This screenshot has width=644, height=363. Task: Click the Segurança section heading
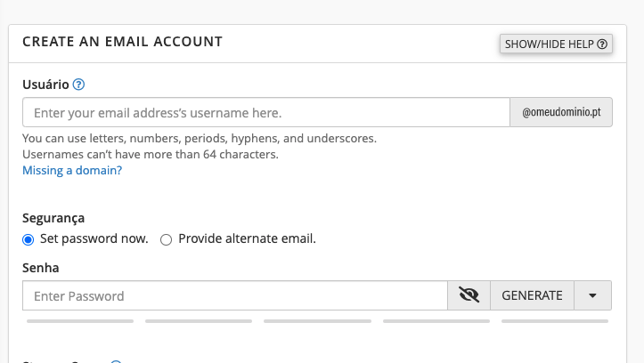pos(53,217)
